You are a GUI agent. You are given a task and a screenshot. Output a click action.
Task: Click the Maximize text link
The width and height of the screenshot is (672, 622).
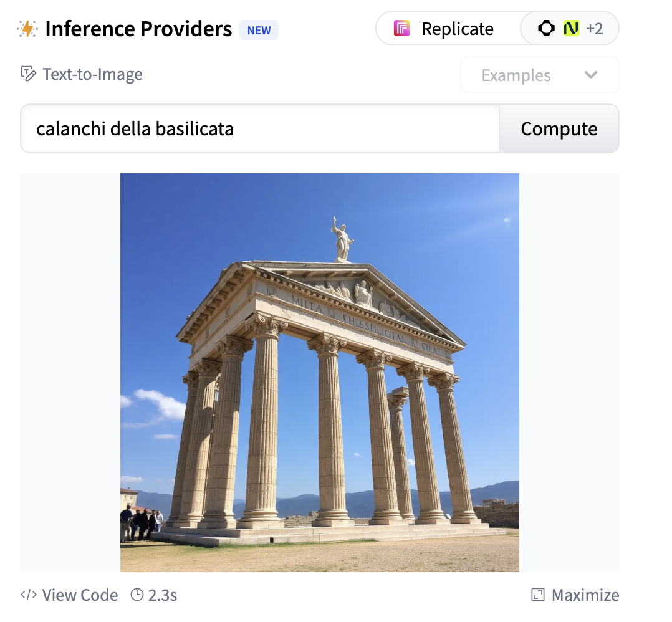(585, 595)
